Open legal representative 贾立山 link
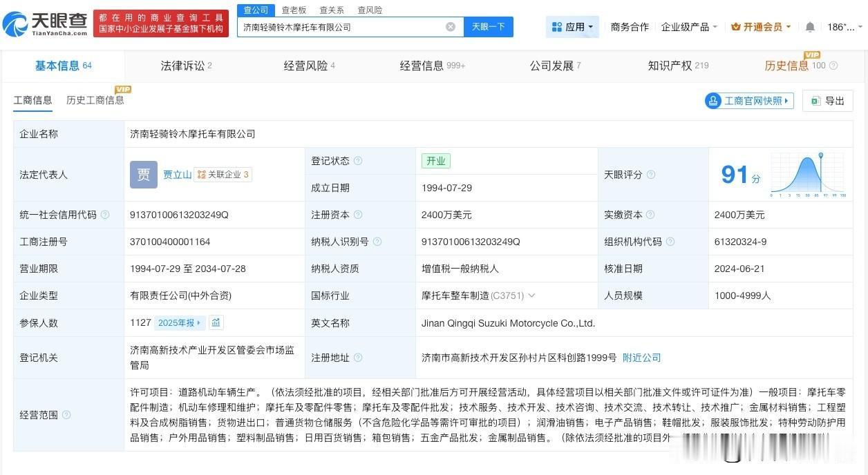The image size is (868, 475). (177, 175)
